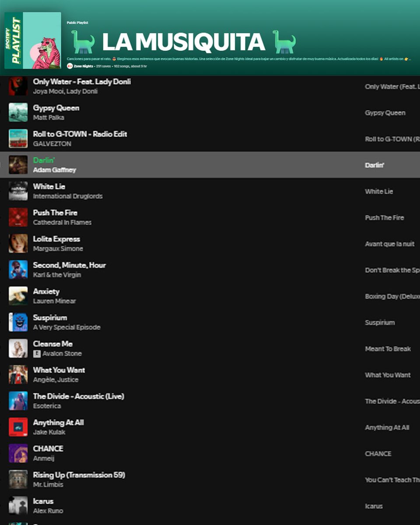The height and width of the screenshot is (525, 420).
Task: Click Suspirium blue monster artwork
Action: tap(18, 322)
